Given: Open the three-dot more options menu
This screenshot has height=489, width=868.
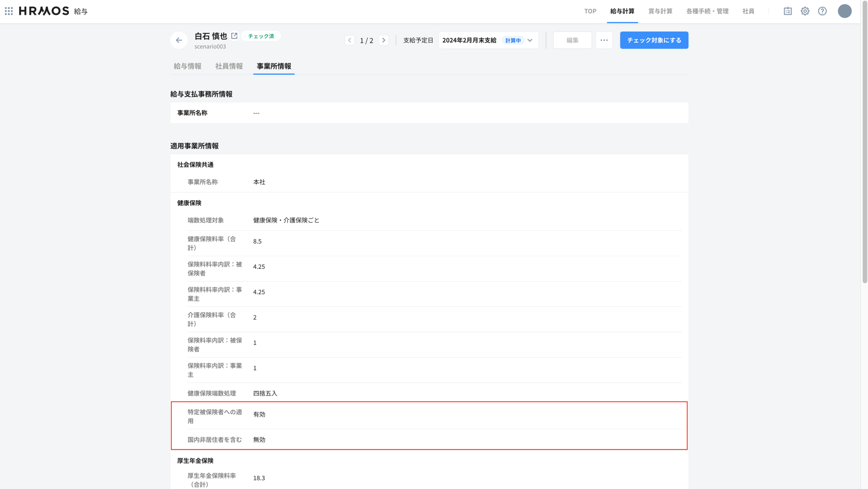Looking at the screenshot, I should [x=604, y=40].
